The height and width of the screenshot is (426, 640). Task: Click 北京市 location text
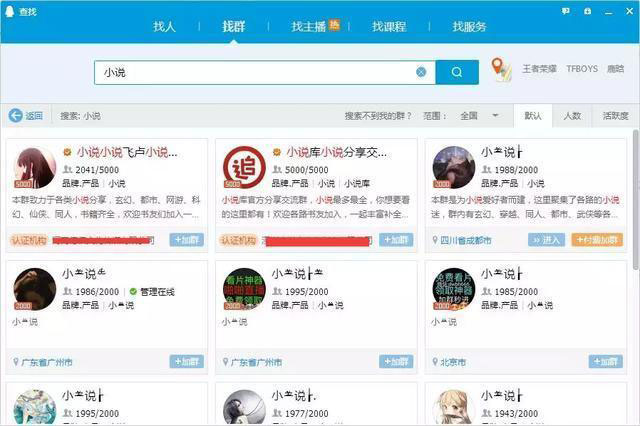(x=453, y=362)
